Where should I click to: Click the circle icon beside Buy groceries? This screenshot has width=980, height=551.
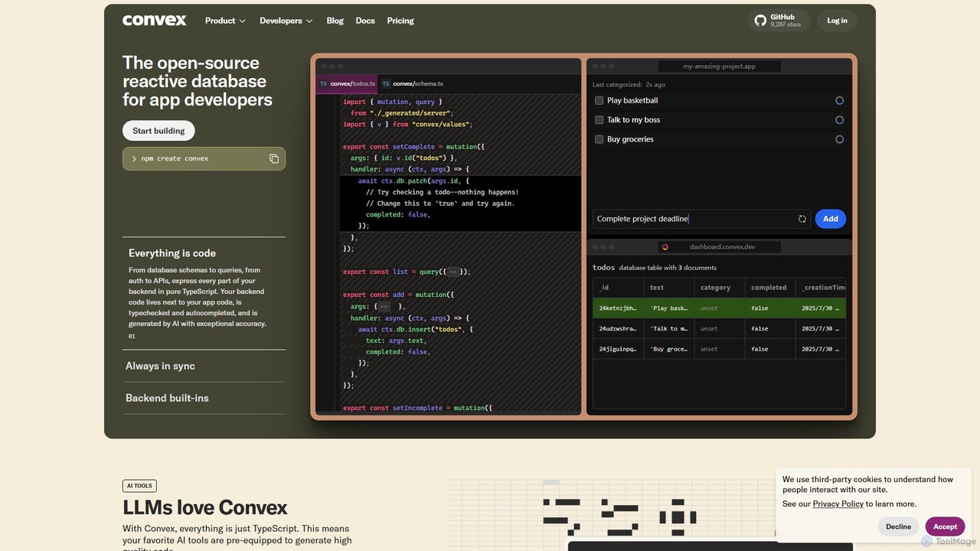[x=839, y=139]
